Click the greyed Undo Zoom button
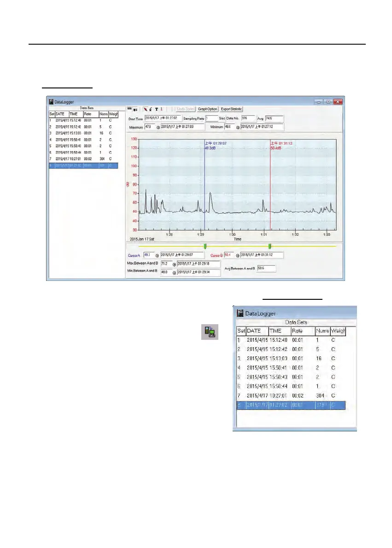 pos(185,109)
